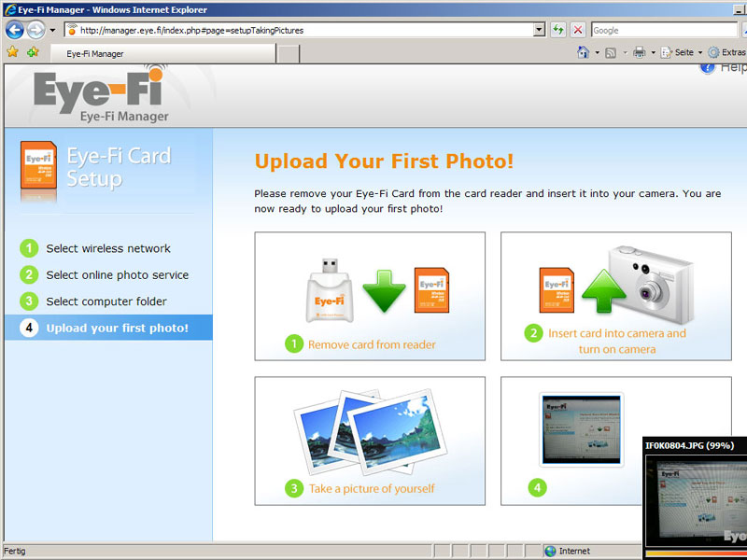
Task: Go back using the browser Back arrow
Action: point(14,30)
